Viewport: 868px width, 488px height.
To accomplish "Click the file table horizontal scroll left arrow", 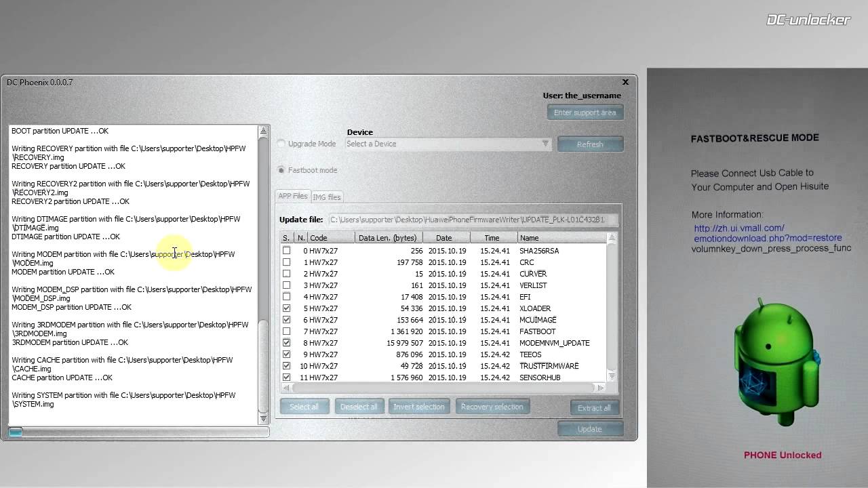I will [x=285, y=388].
